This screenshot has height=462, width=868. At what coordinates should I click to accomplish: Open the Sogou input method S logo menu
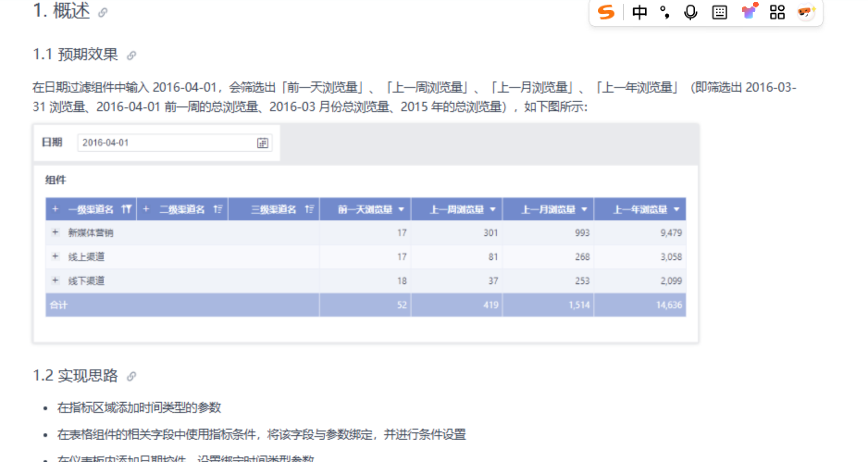[606, 12]
